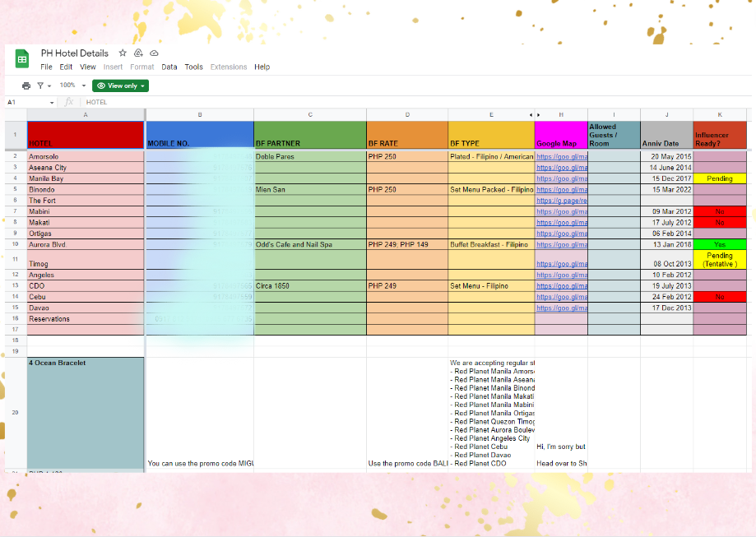756x537 pixels.
Task: Select the Buffet Breakfast - Filipino cell
Action: point(491,245)
